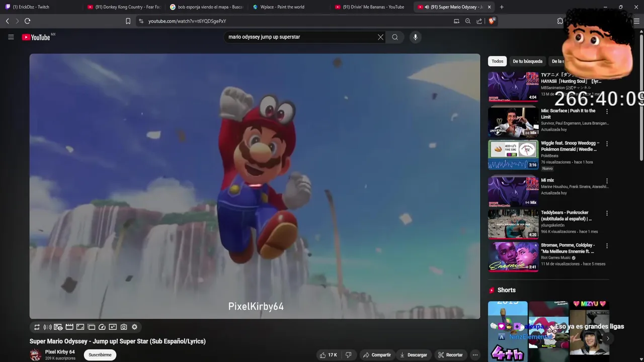This screenshot has height=362, width=644.
Task: Switch to bob esponja search tab
Action: click(206, 7)
